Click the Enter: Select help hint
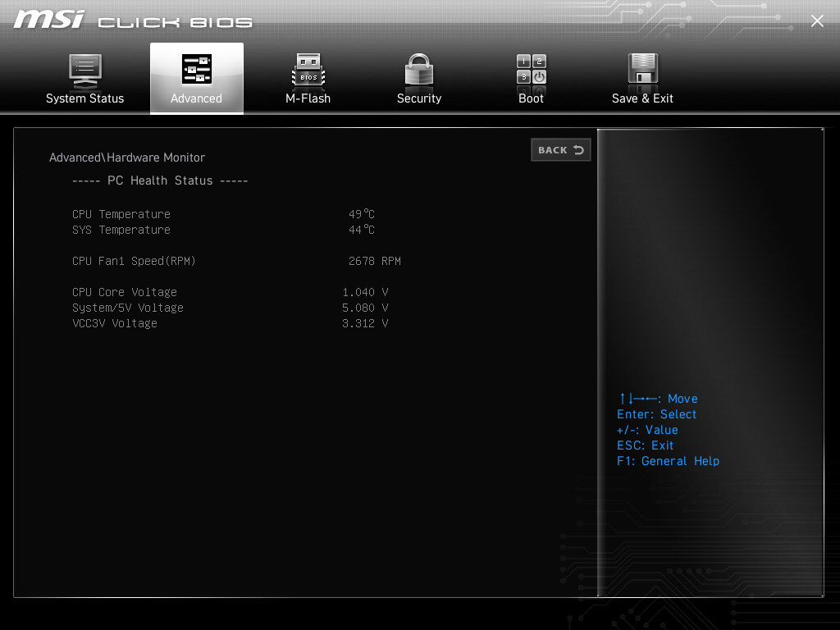This screenshot has width=840, height=630. point(657,414)
